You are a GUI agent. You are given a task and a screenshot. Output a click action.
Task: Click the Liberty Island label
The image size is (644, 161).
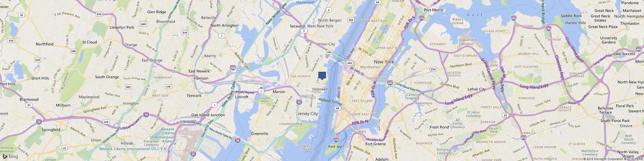[306, 147]
